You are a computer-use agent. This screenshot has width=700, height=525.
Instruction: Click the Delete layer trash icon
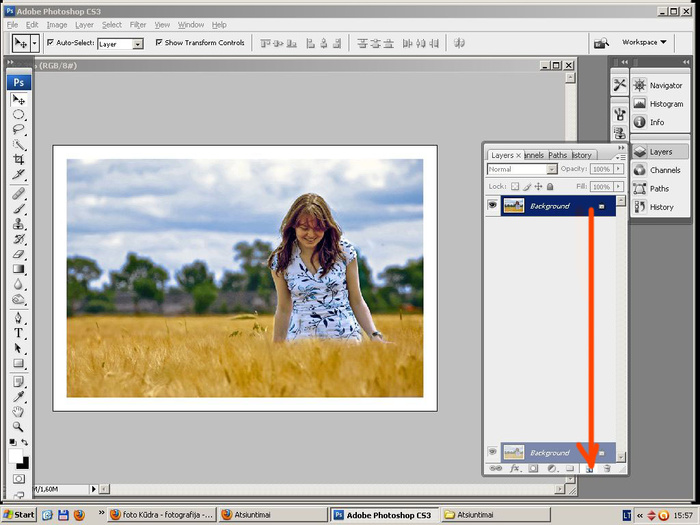[606, 468]
